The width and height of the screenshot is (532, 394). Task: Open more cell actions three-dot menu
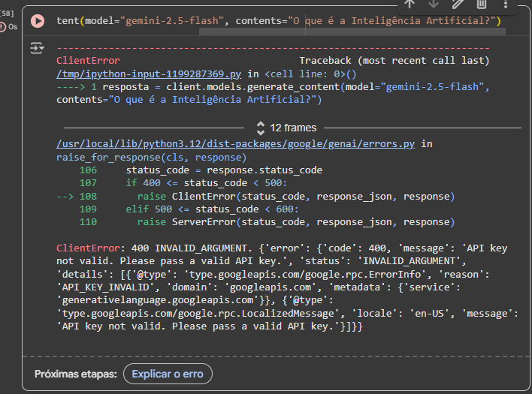point(506,4)
